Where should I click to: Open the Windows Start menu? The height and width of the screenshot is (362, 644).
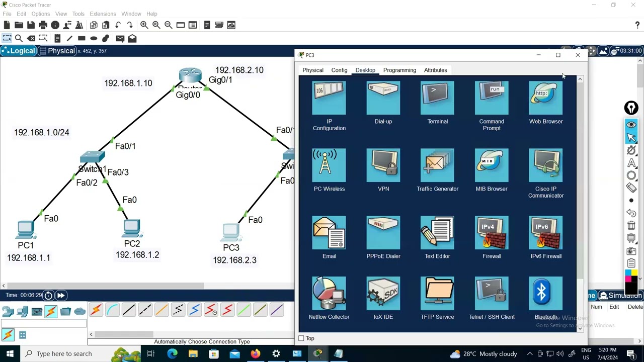(10, 354)
